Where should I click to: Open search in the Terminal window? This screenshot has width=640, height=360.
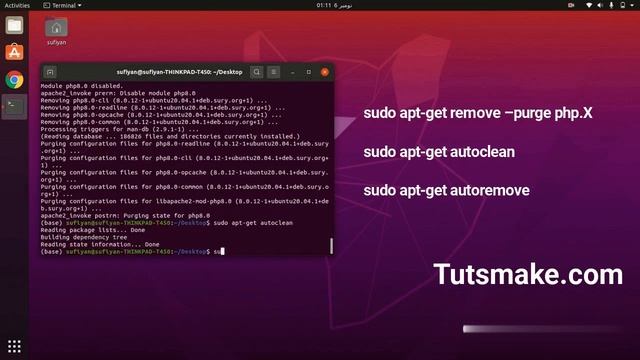257,72
